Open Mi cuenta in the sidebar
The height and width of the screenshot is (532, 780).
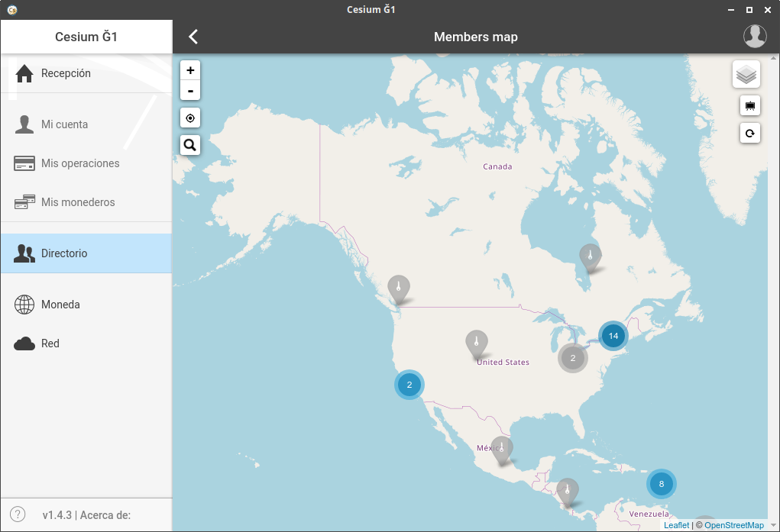tap(86, 124)
